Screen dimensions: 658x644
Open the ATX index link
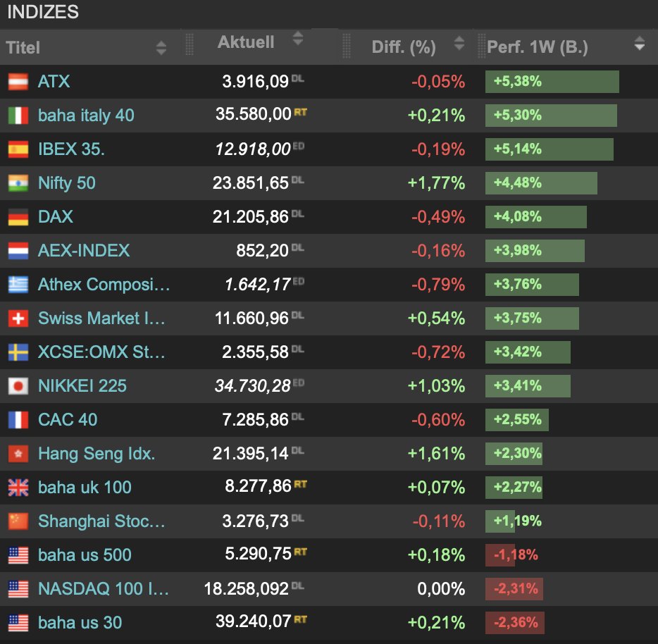pos(54,82)
